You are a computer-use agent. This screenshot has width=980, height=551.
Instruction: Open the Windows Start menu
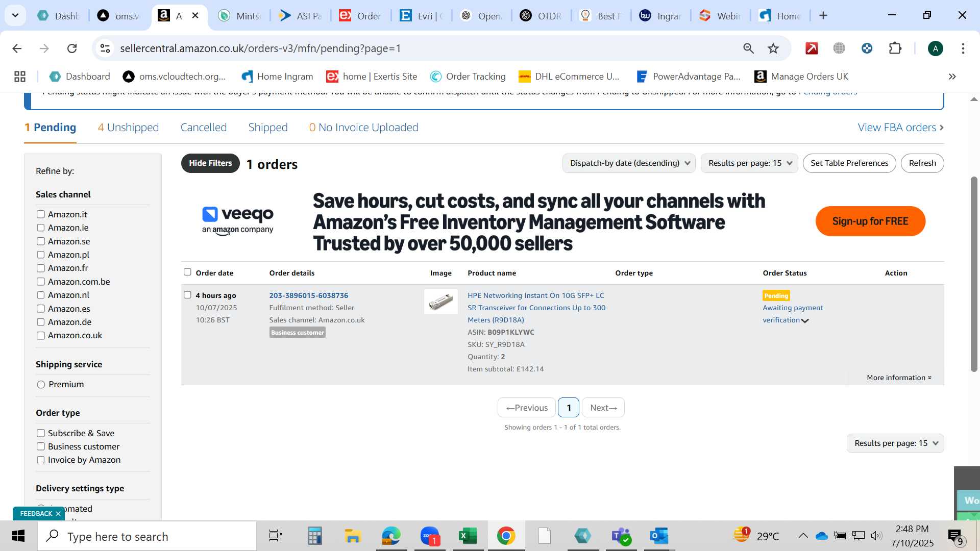coord(18,536)
